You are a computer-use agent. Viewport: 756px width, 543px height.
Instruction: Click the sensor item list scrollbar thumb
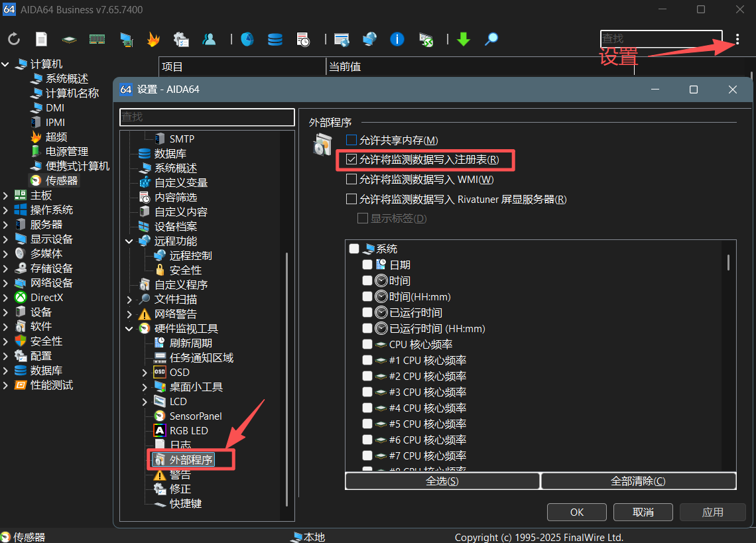[728, 263]
